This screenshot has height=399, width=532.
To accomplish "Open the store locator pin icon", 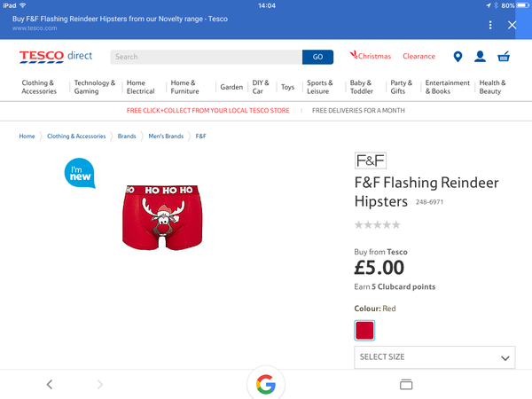I will [x=458, y=57].
